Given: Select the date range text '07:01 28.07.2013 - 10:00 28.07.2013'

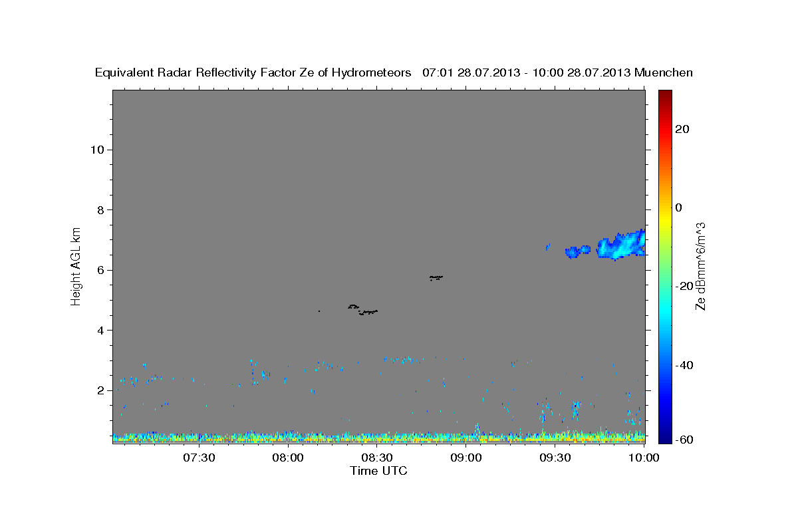Looking at the screenshot, I should click(x=527, y=72).
